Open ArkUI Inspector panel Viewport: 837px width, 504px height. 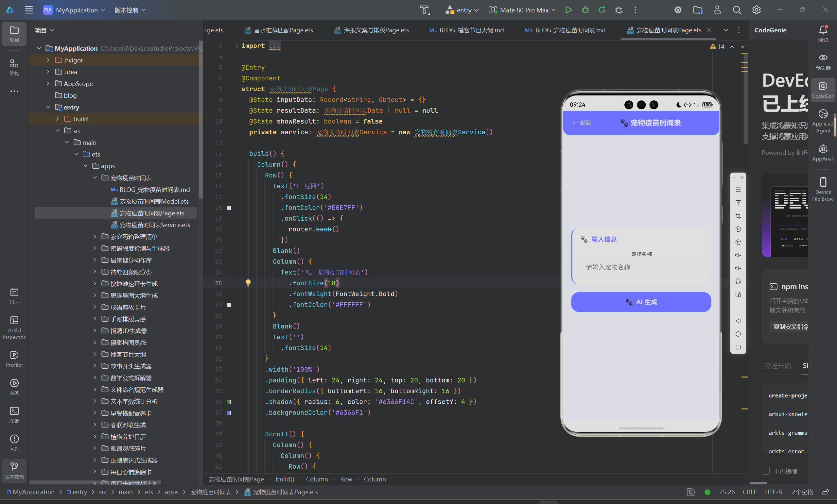[14, 328]
